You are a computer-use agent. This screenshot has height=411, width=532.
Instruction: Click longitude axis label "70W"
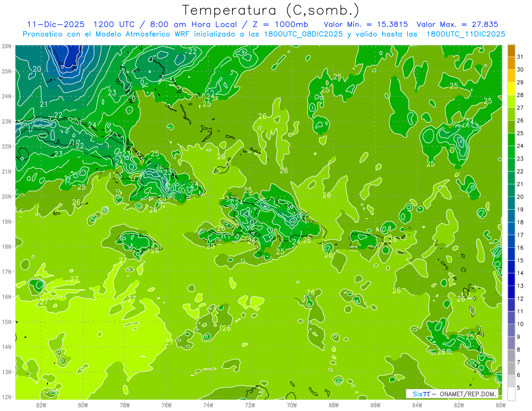click(x=292, y=405)
